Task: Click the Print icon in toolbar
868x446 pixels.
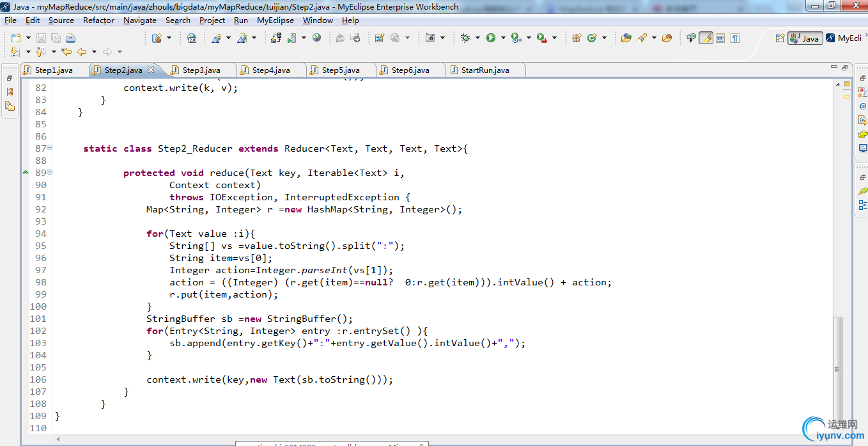Action: pos(70,38)
